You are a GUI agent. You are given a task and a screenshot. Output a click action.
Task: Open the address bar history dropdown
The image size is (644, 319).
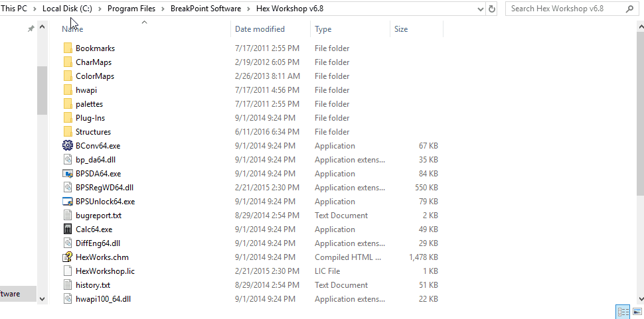tap(481, 9)
